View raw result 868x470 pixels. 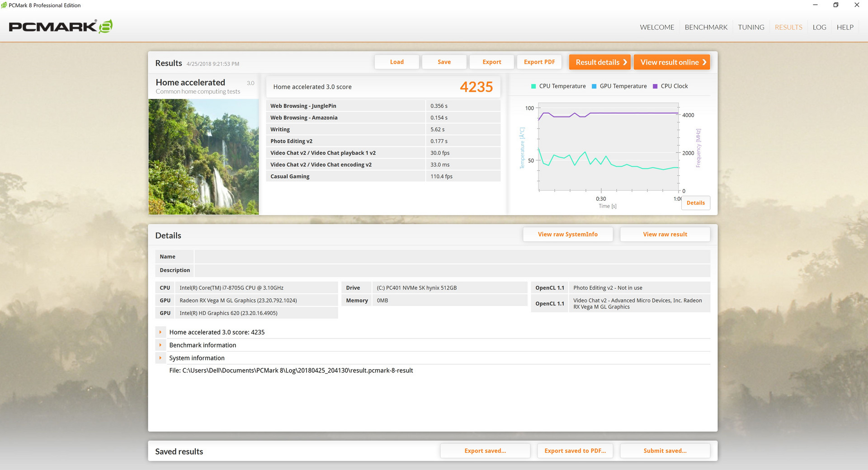coord(665,234)
